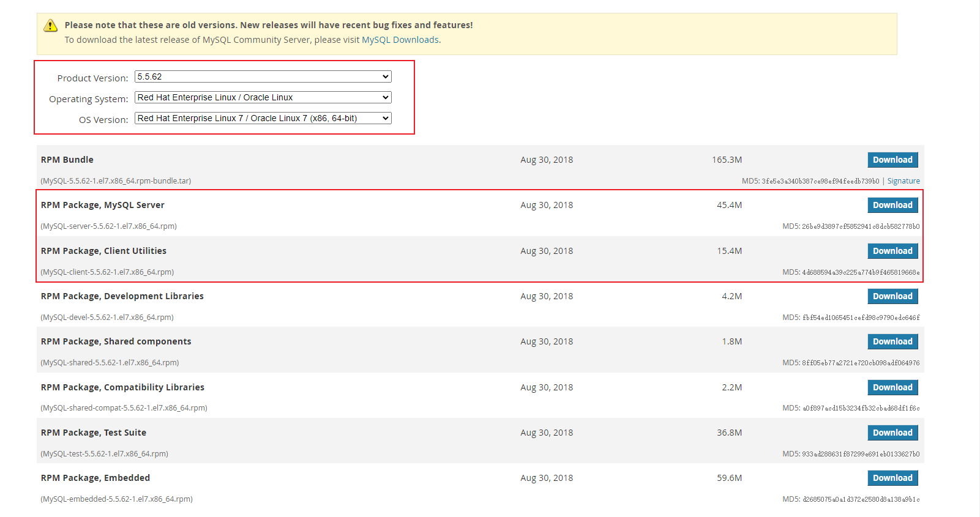The image size is (980, 517).
Task: Select filename MySQL-shared-5.5.62-1.el7.x86_64.rpm
Action: (x=110, y=363)
